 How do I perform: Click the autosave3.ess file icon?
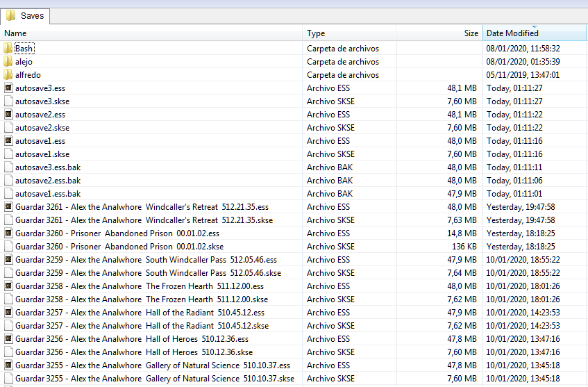8,88
